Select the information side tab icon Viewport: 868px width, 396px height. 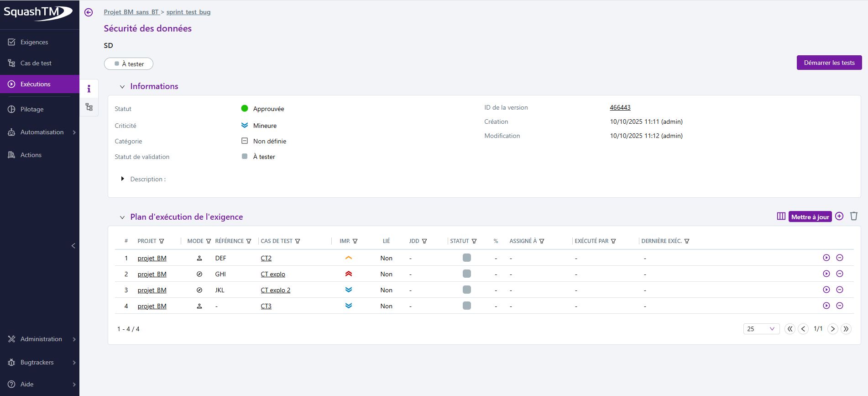(89, 89)
